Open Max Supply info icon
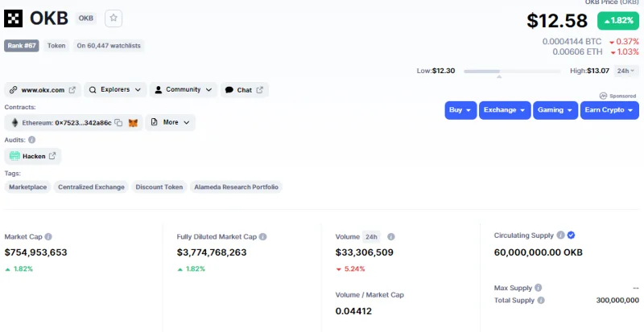This screenshot has height=332, width=644. pos(538,288)
